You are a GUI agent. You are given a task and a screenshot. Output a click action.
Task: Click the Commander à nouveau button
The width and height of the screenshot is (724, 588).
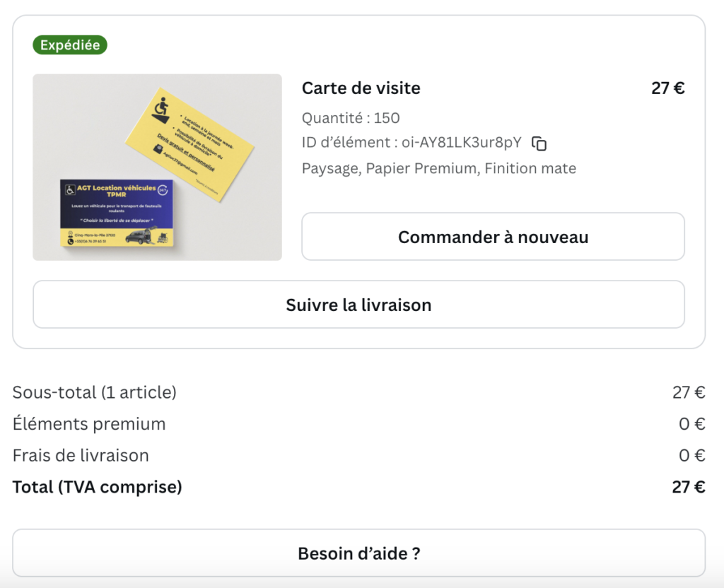pos(493,236)
